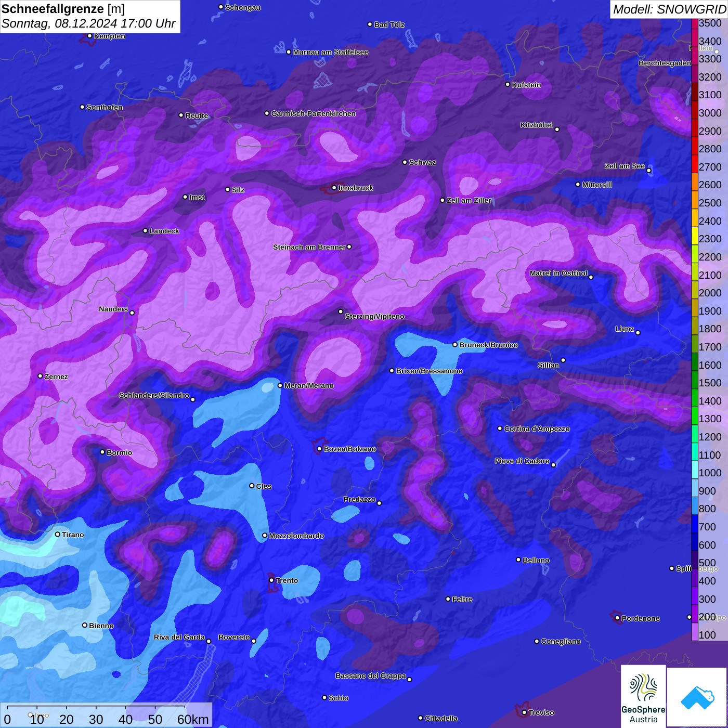The width and height of the screenshot is (728, 728).
Task: Click the Conegliano label
Action: coord(561,641)
